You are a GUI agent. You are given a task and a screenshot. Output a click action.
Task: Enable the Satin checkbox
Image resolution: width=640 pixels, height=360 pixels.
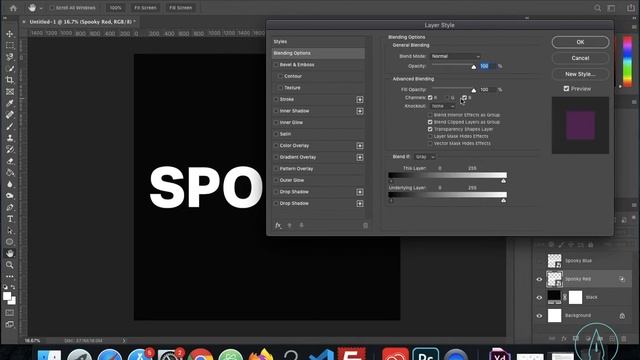276,134
